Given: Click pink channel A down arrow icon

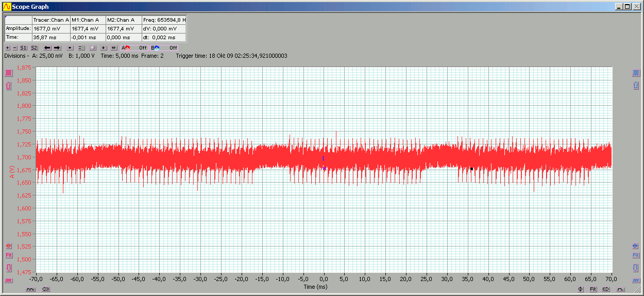Looking at the screenshot, I should click(x=8, y=268).
